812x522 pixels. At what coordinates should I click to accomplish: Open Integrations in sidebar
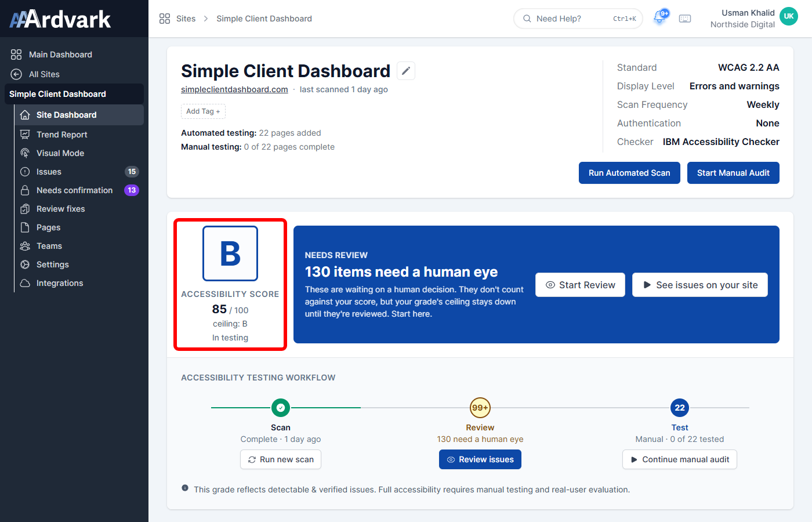tap(79, 283)
